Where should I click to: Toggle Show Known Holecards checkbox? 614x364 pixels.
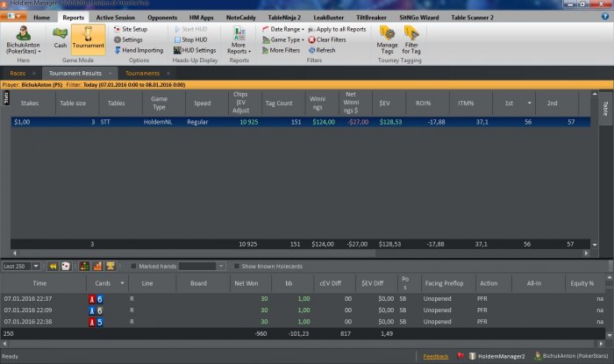(x=237, y=266)
